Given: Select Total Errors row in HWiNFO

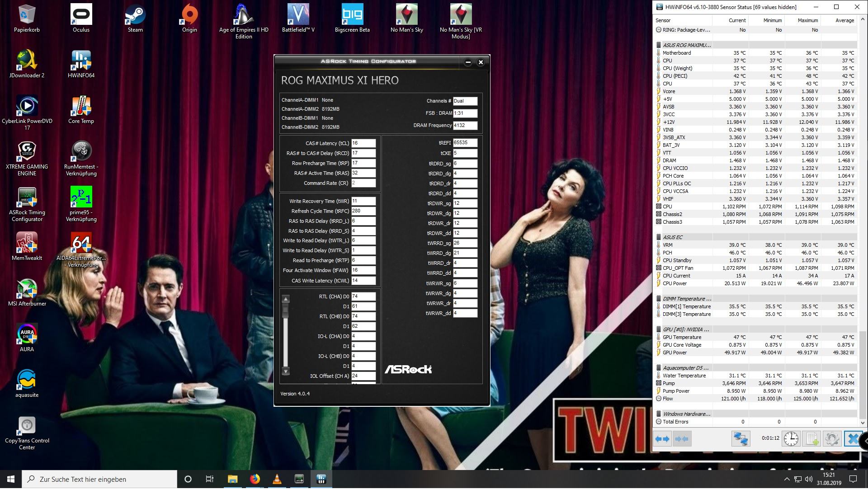Looking at the screenshot, I should (x=755, y=422).
